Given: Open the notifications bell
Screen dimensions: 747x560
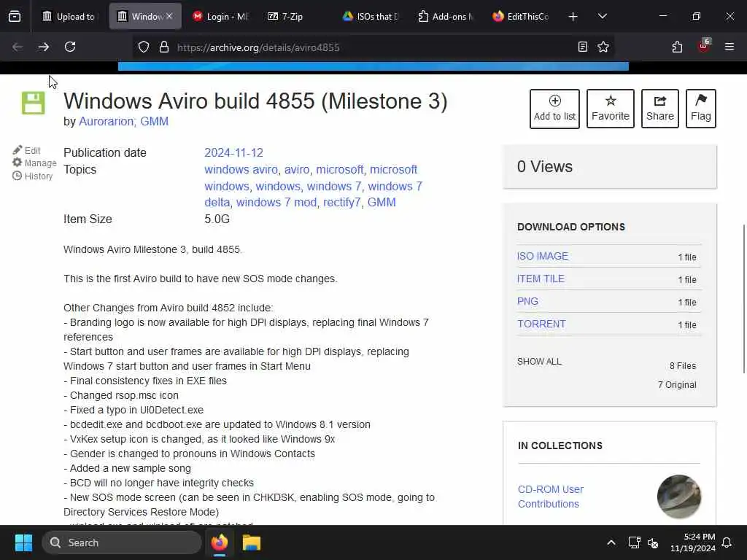Looking at the screenshot, I should point(727,542).
